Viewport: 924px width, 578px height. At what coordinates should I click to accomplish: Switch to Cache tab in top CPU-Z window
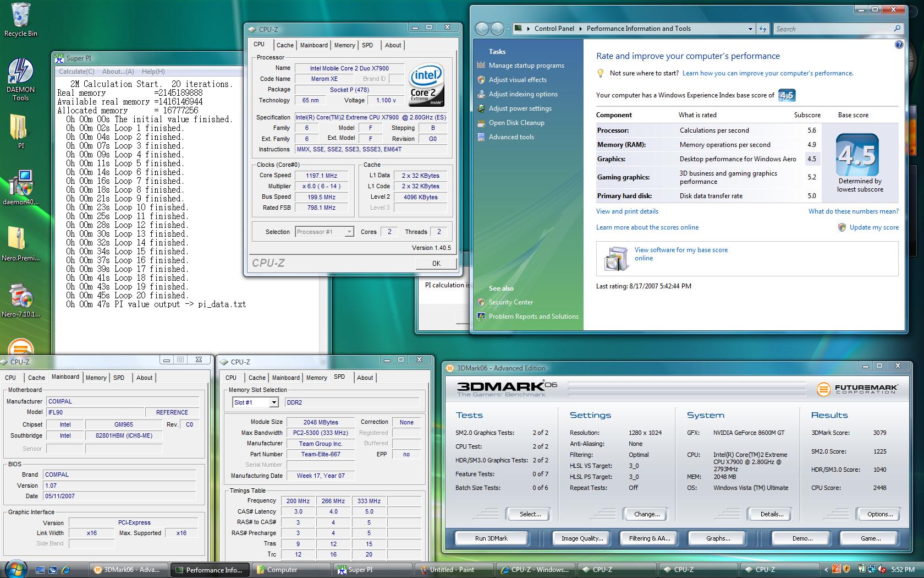(285, 45)
